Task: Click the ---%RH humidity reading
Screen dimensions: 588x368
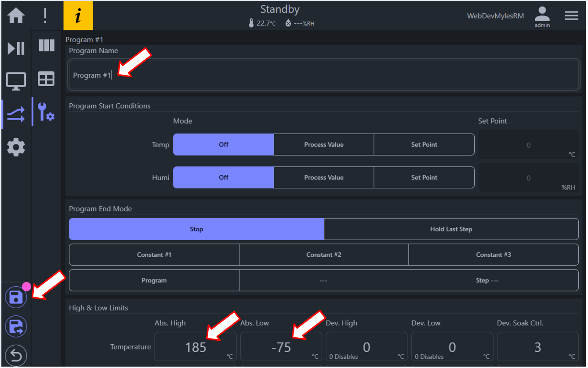Action: [304, 24]
